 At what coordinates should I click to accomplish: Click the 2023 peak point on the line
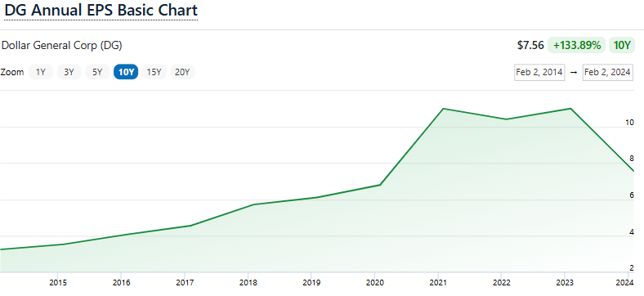coord(570,109)
